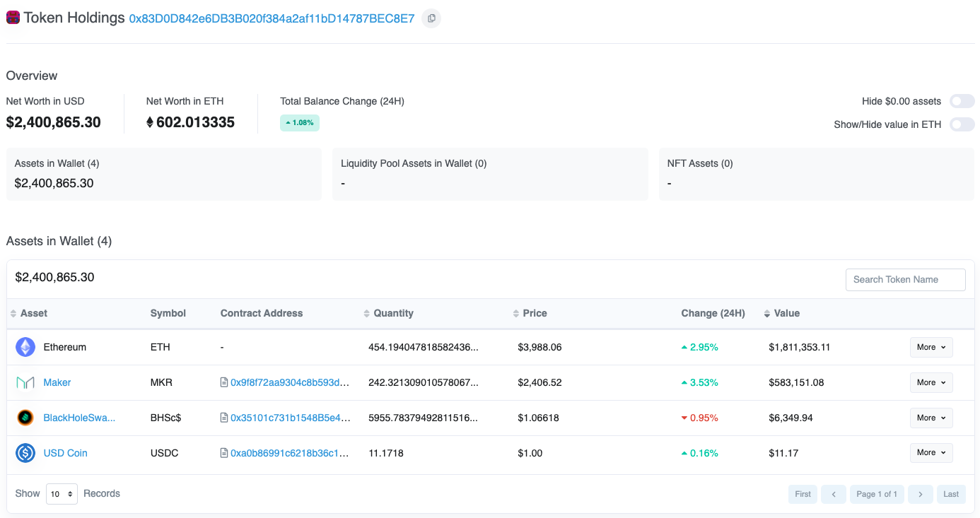This screenshot has height=518, width=980.
Task: Go to the First page
Action: (803, 494)
